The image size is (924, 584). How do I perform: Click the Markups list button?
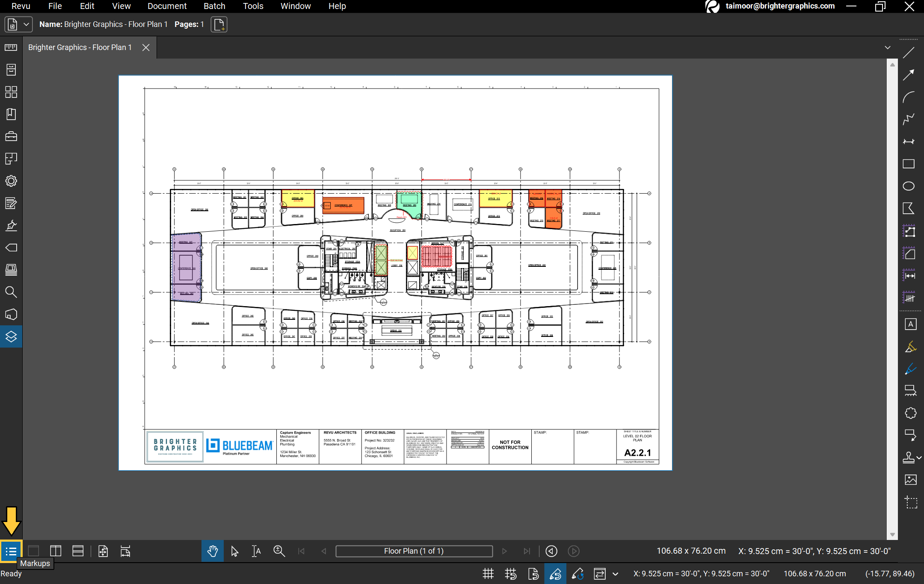coord(11,552)
